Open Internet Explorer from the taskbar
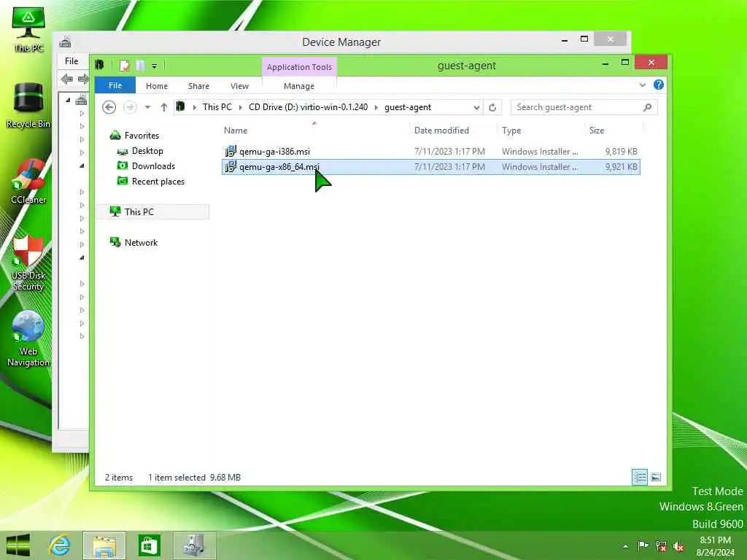The width and height of the screenshot is (747, 560). point(59,545)
